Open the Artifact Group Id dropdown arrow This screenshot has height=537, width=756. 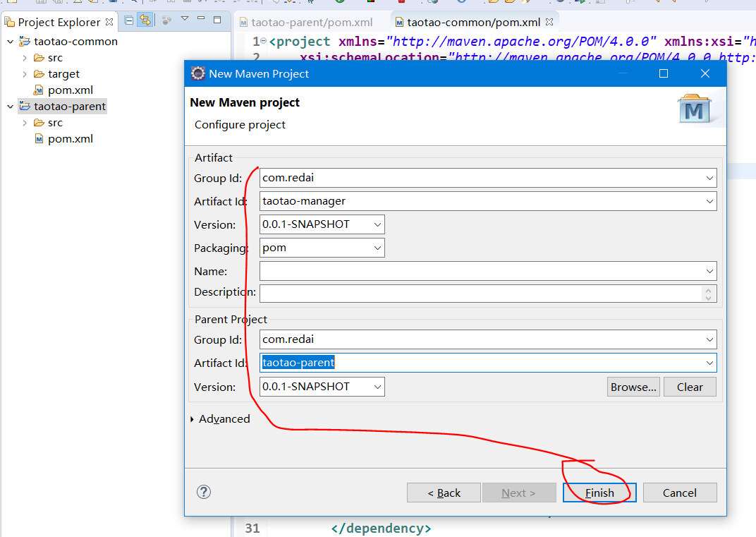709,178
